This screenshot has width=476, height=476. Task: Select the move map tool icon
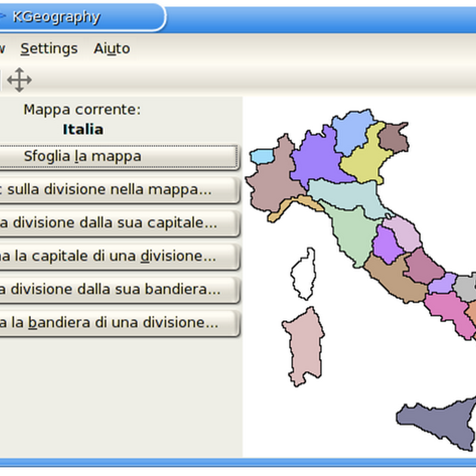point(20,80)
